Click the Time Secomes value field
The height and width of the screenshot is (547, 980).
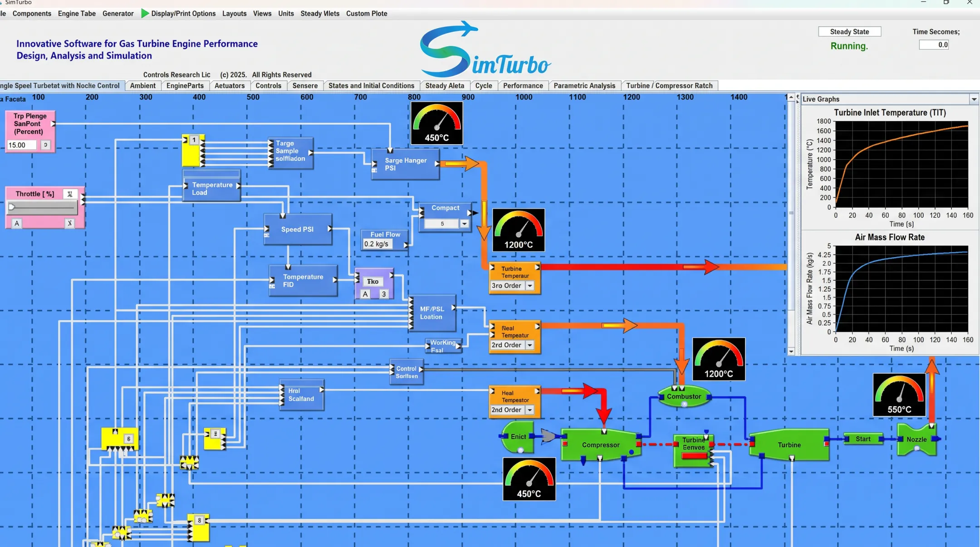pos(934,45)
